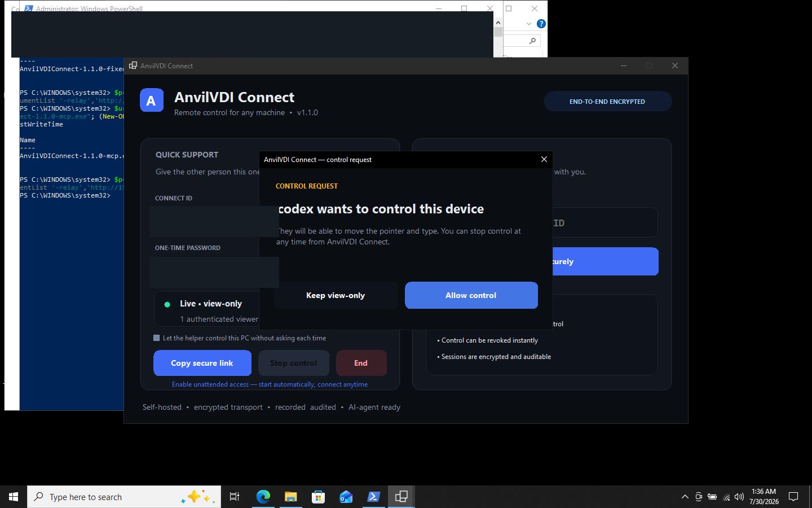This screenshot has height=508, width=812.
Task: Minimize the AnvilVDI Connect window
Action: [x=624, y=65]
